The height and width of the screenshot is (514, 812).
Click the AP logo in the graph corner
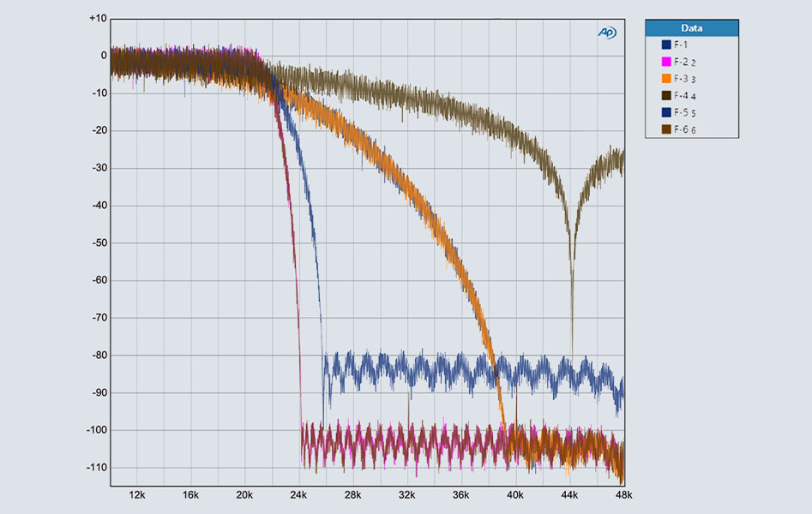pos(606,33)
